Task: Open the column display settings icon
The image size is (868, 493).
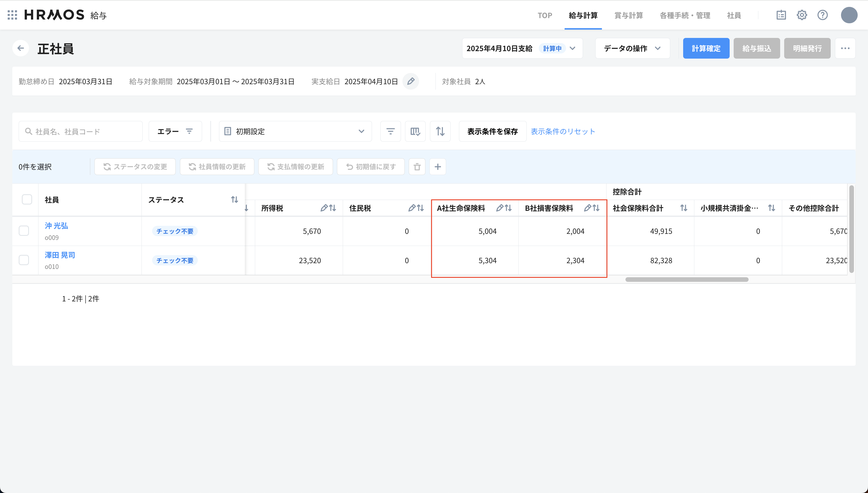Action: [x=415, y=131]
